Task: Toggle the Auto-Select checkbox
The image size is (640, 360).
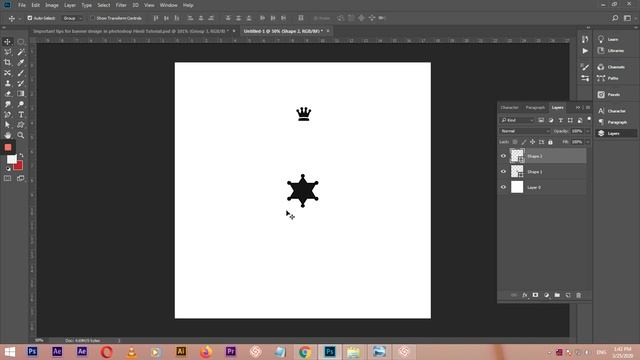Action: (29, 18)
